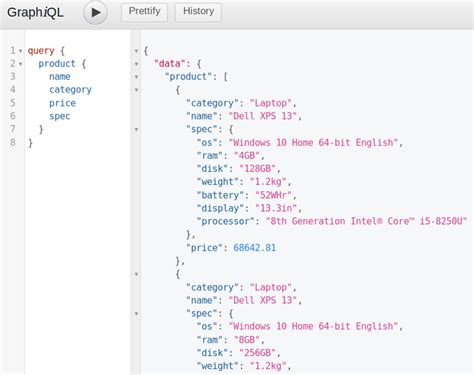Click the "price" key in results
Screen dimensions: 474x375
coord(204,248)
